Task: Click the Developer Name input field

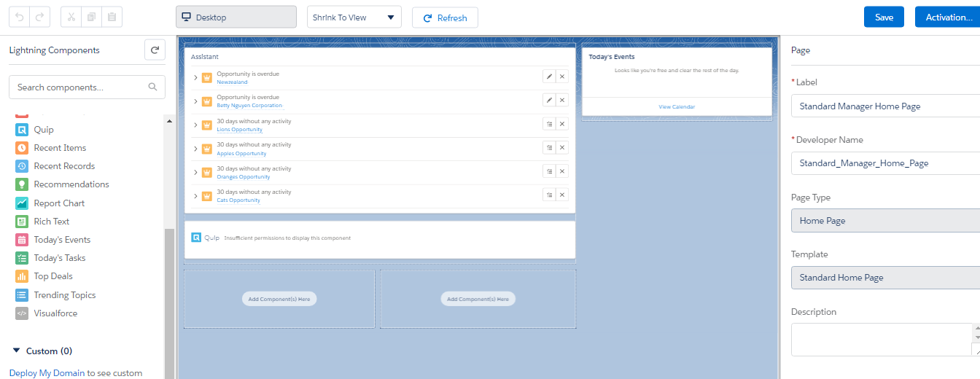Action: pyautogui.click(x=885, y=163)
